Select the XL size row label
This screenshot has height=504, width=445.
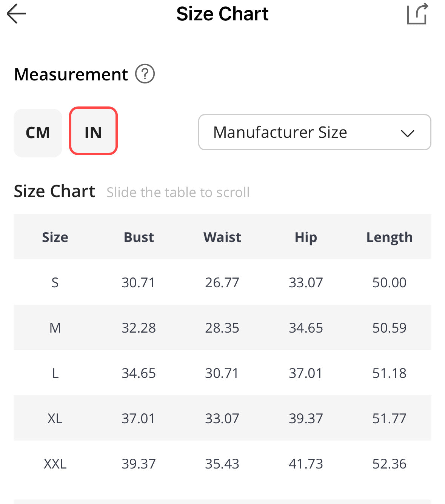click(55, 418)
